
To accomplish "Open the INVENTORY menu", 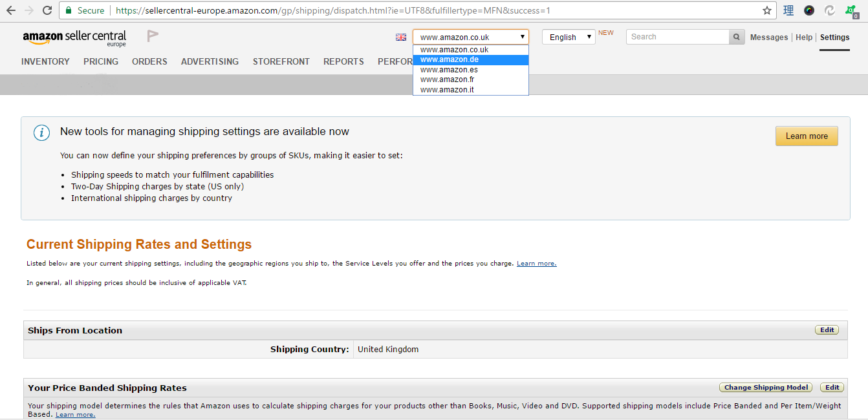I will pos(45,61).
